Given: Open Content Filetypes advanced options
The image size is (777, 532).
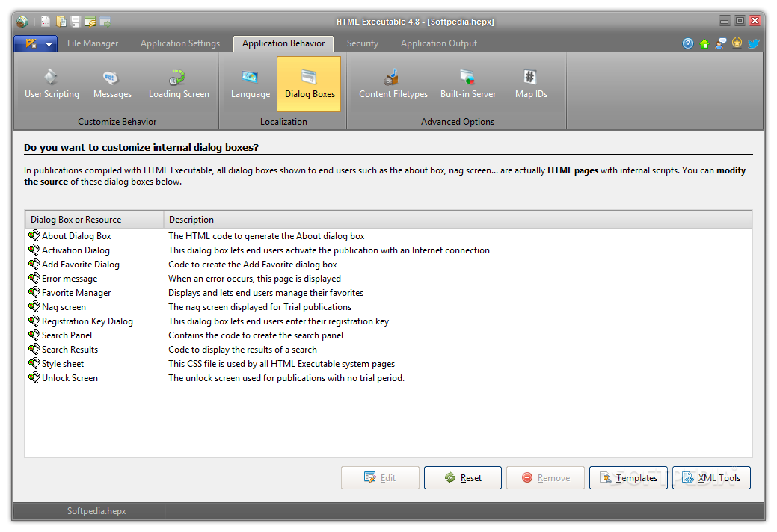Looking at the screenshot, I should coord(393,84).
